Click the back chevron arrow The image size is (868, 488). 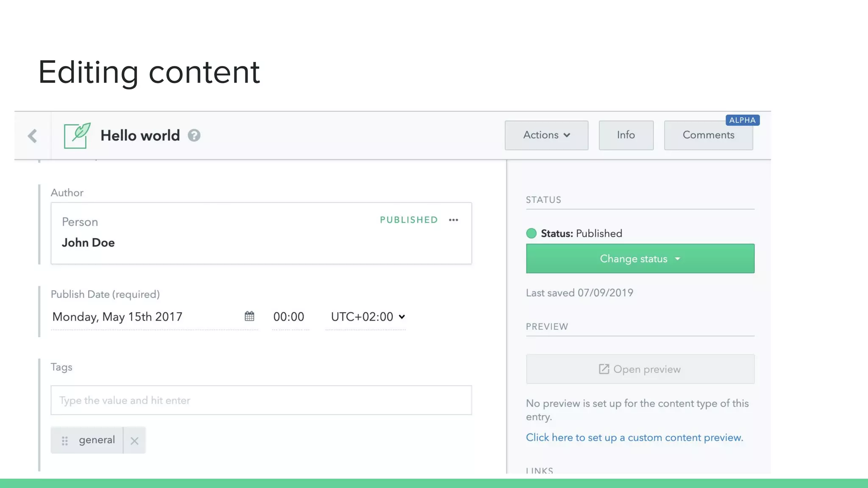[33, 136]
